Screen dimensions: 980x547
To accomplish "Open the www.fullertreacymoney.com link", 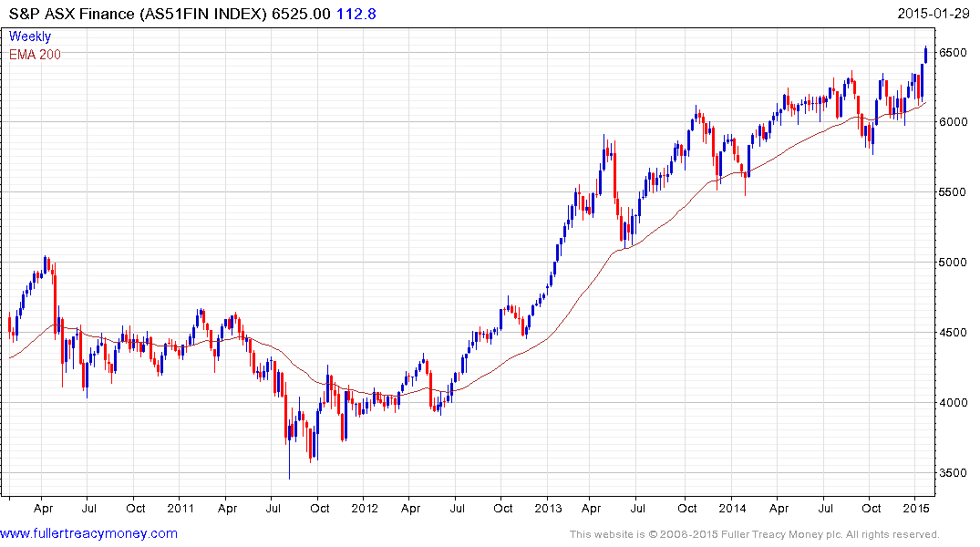I will (88, 533).
